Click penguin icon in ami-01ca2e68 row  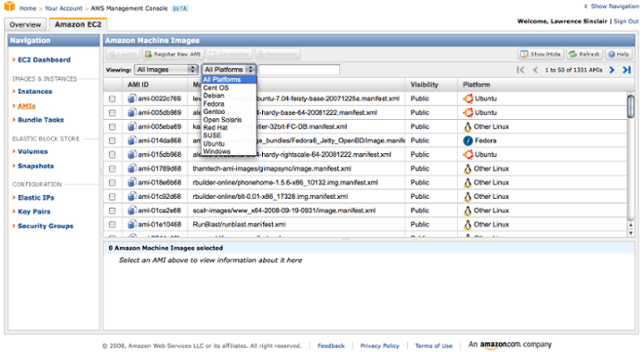[x=468, y=210]
